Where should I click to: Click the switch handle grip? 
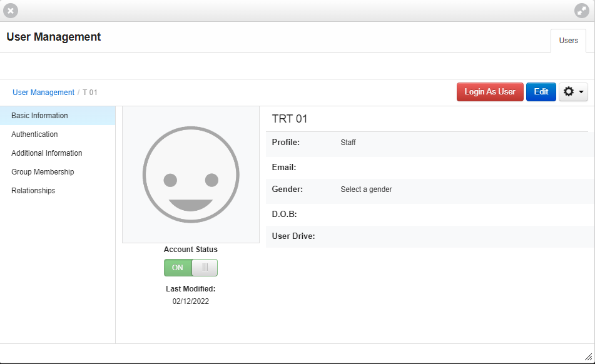tap(205, 268)
